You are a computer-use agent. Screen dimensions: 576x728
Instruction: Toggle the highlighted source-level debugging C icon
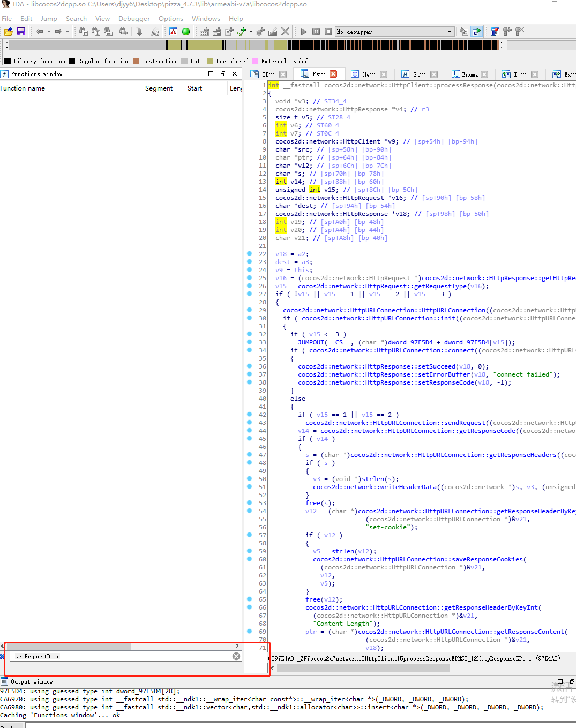477,32
